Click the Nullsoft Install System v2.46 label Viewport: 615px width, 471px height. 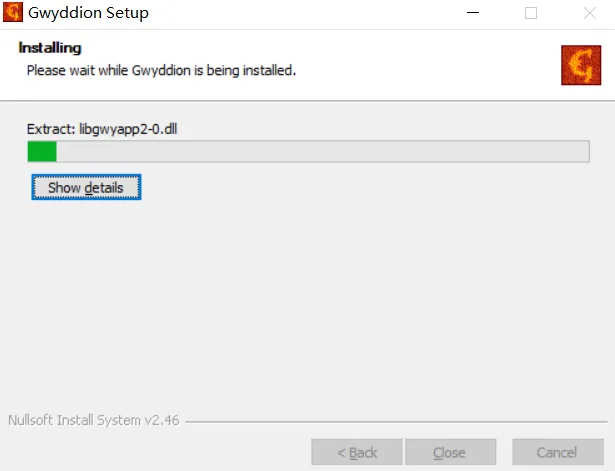click(94, 420)
